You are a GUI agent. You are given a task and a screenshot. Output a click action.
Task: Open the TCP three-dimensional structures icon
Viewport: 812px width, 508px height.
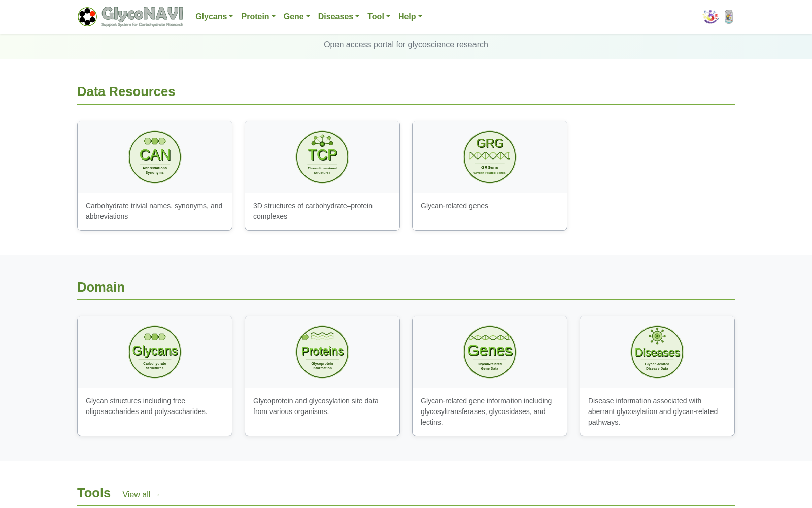pyautogui.click(x=322, y=157)
